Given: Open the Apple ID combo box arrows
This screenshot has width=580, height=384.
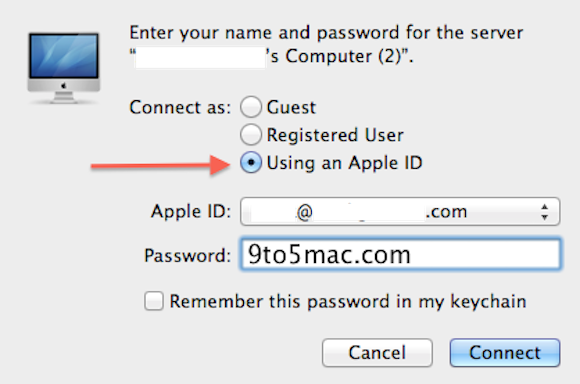Looking at the screenshot, I should coord(544,212).
